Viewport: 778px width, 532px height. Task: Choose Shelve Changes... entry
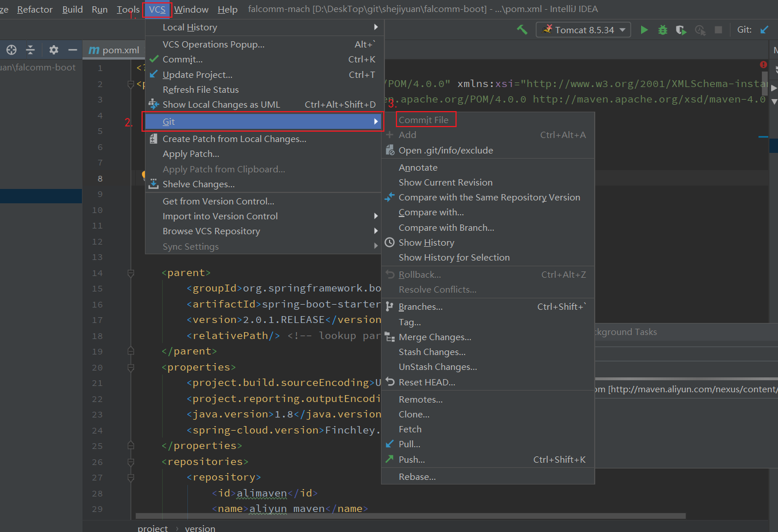pyautogui.click(x=264, y=184)
